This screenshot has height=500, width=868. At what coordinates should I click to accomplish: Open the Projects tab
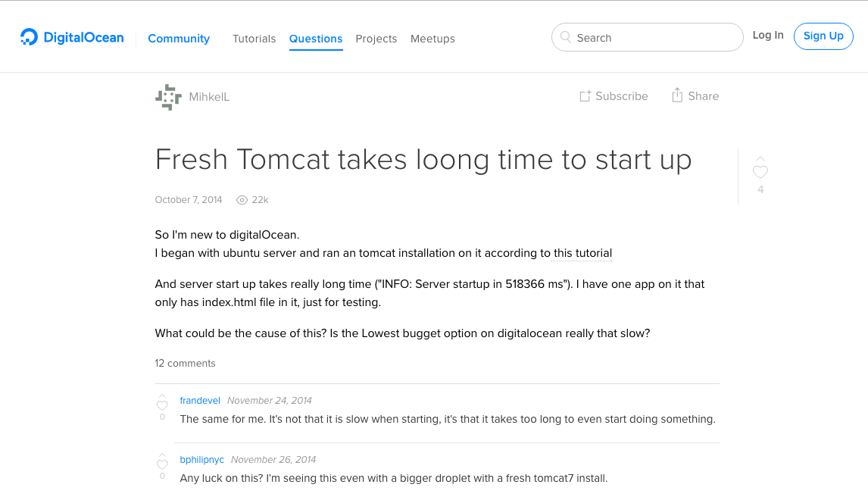pyautogui.click(x=376, y=39)
